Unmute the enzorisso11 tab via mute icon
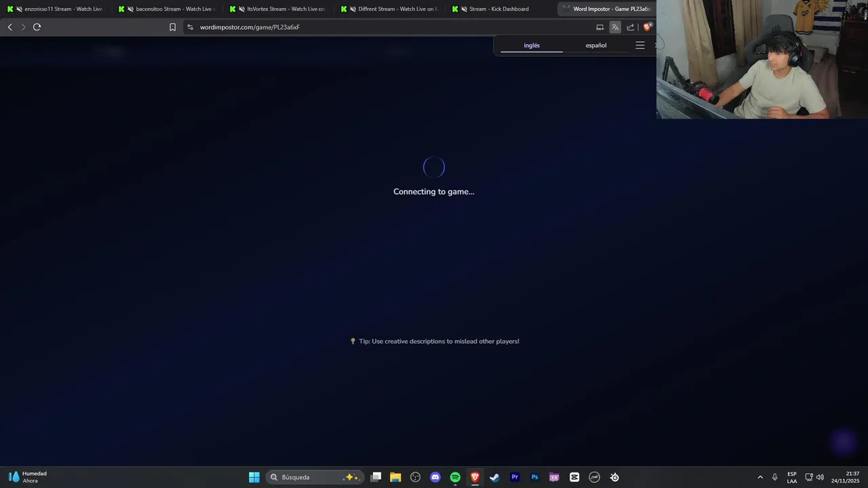This screenshot has width=868, height=488. coord(19,9)
